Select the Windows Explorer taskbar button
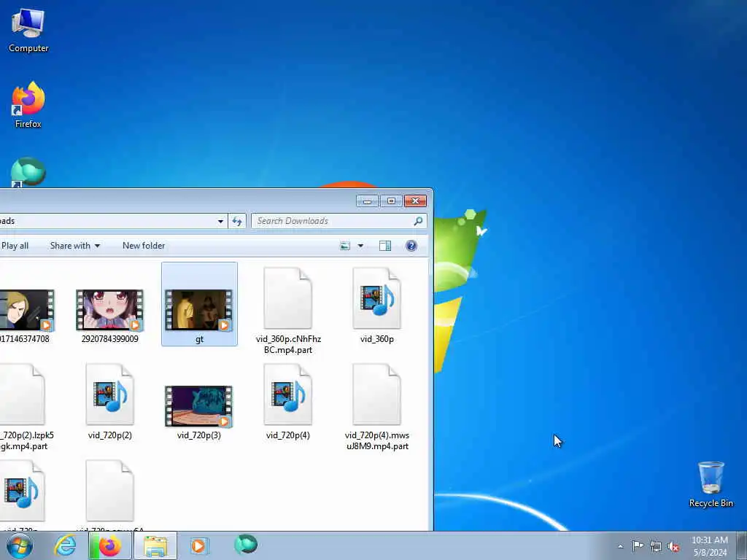The image size is (747, 560). [155, 545]
